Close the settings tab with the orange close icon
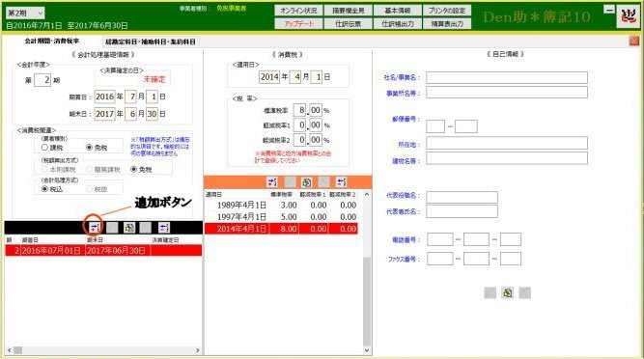The width and height of the screenshot is (644, 359). point(633,41)
